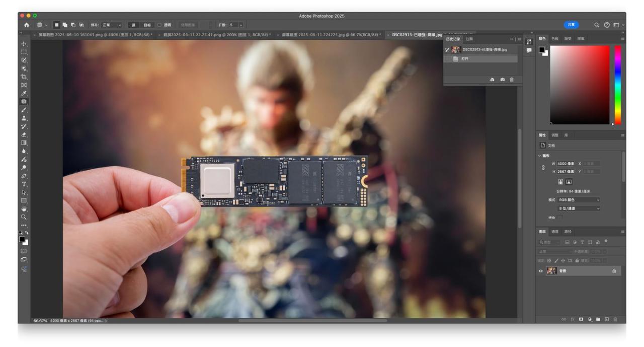Open the workspace switcher dropdown
Viewport: 644px width, 347px height.
[x=618, y=25]
